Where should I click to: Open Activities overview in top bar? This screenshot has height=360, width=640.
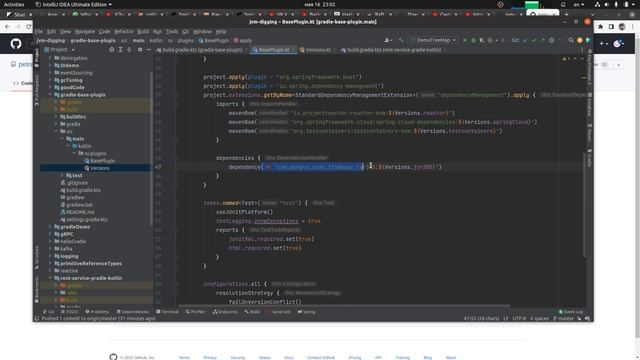14,4
